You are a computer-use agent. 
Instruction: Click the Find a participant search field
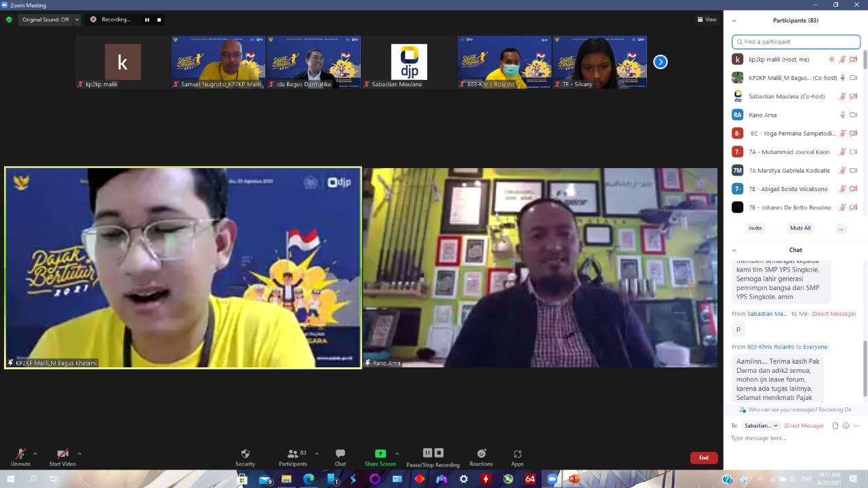[x=796, y=42]
